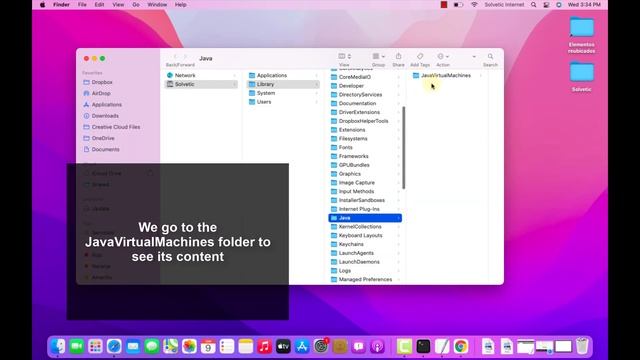
Task: Select the System folder
Action: point(283,93)
